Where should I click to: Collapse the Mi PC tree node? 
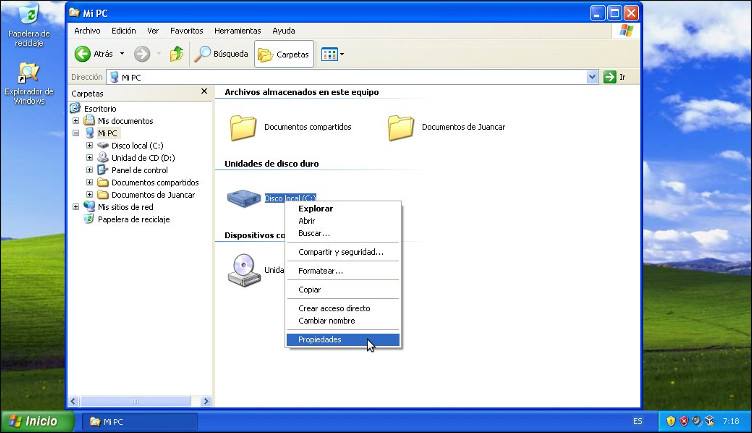(76, 132)
